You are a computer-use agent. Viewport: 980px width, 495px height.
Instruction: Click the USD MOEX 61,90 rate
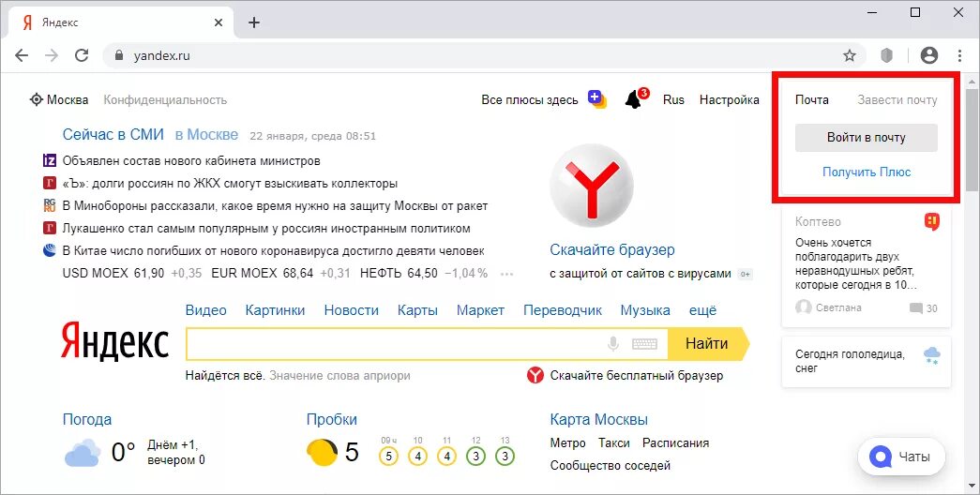113,273
